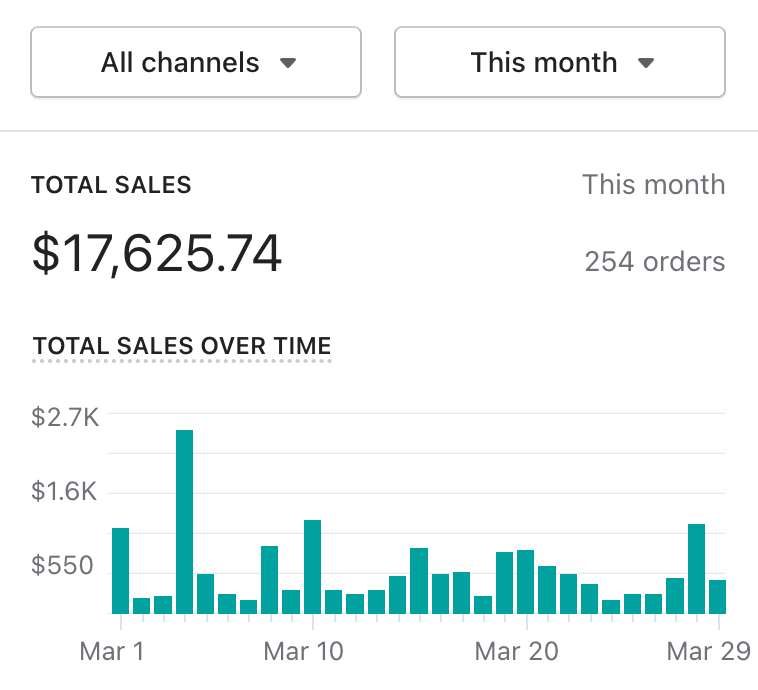Click the Mar 1 x-axis label
This screenshot has height=690, width=758.
pos(112,652)
